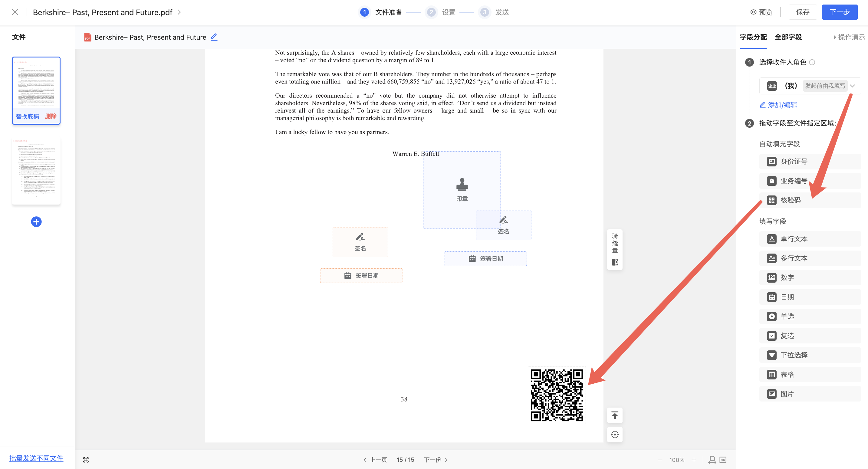Select the 复选 checkbox field

(787, 336)
